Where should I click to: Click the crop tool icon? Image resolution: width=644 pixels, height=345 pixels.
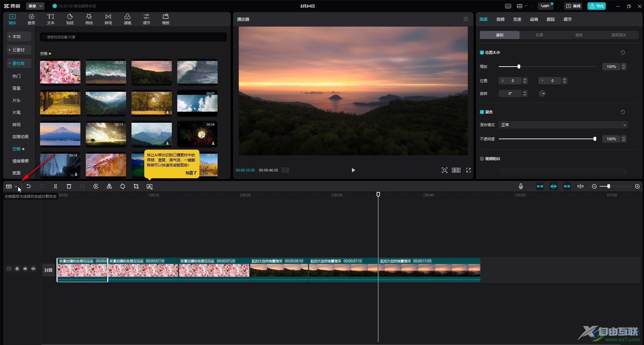click(136, 186)
